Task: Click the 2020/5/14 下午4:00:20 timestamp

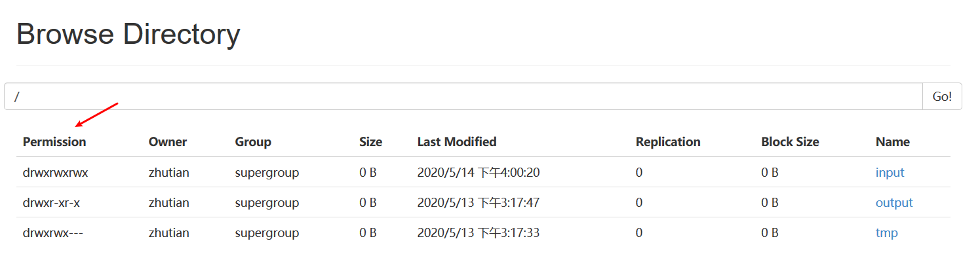Action: [479, 173]
